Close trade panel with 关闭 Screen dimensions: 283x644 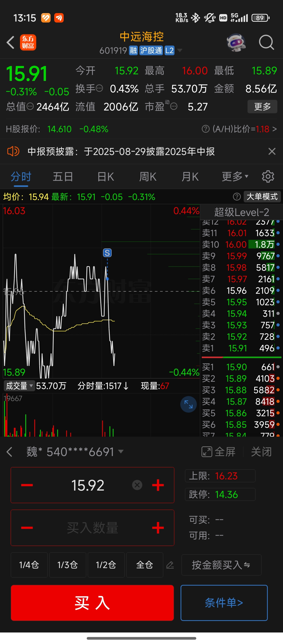(261, 452)
